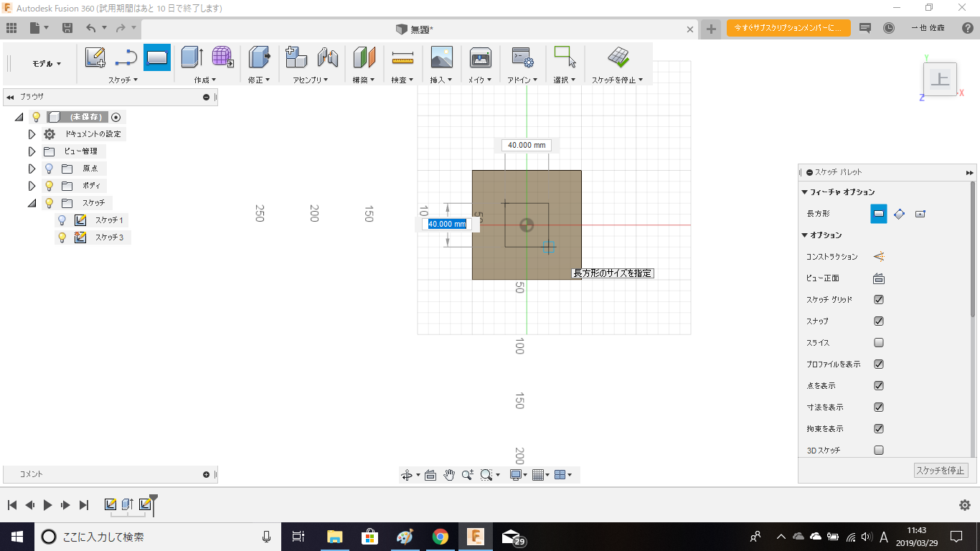
Task: Click the Stop Sketch checkmark icon
Action: (x=618, y=57)
